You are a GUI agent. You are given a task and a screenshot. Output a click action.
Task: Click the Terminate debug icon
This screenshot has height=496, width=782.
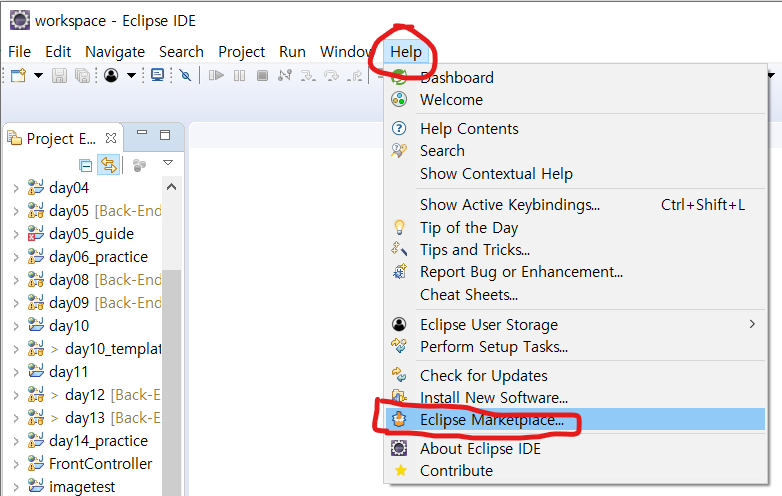coord(262,76)
